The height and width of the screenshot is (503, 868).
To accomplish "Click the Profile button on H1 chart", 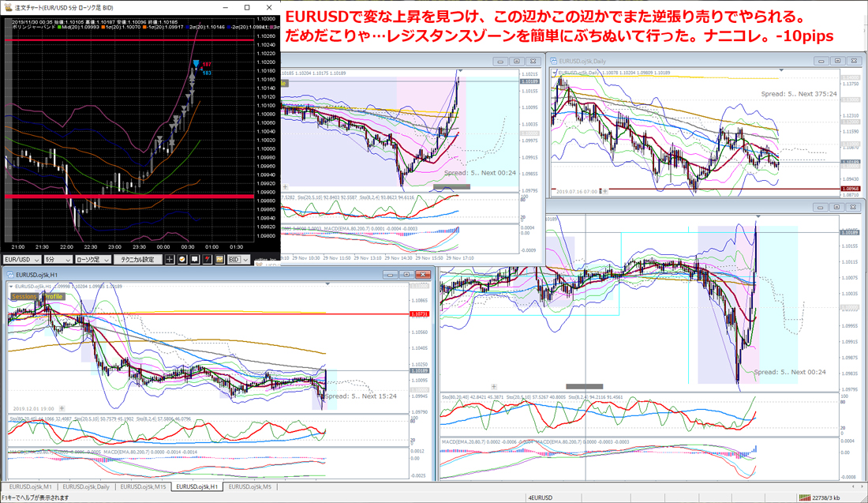I will [x=54, y=297].
